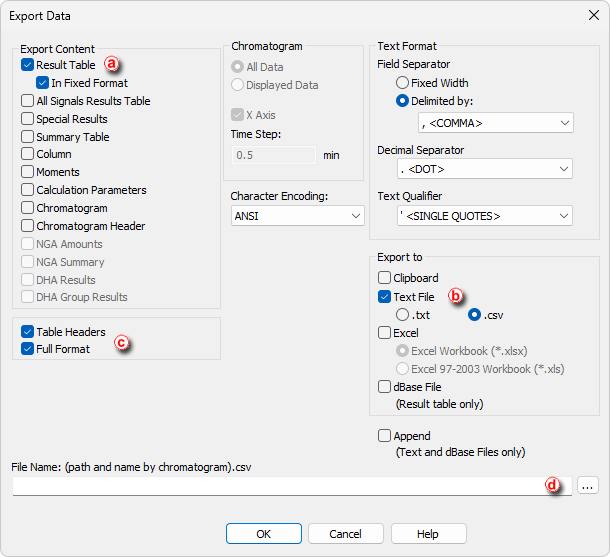The image size is (610, 557).
Task: Open the Text Qualifier dropdown
Action: click(485, 215)
